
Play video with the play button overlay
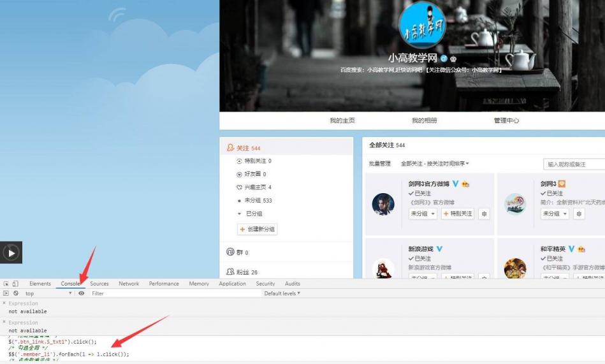[x=11, y=253]
